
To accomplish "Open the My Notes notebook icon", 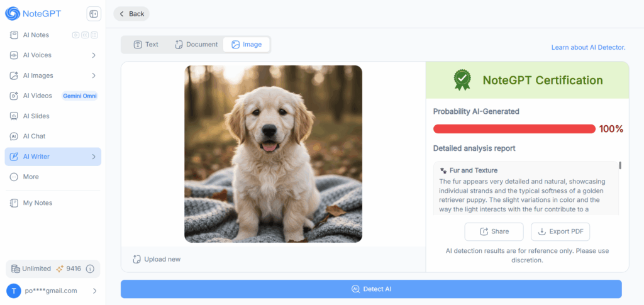I will [14, 202].
